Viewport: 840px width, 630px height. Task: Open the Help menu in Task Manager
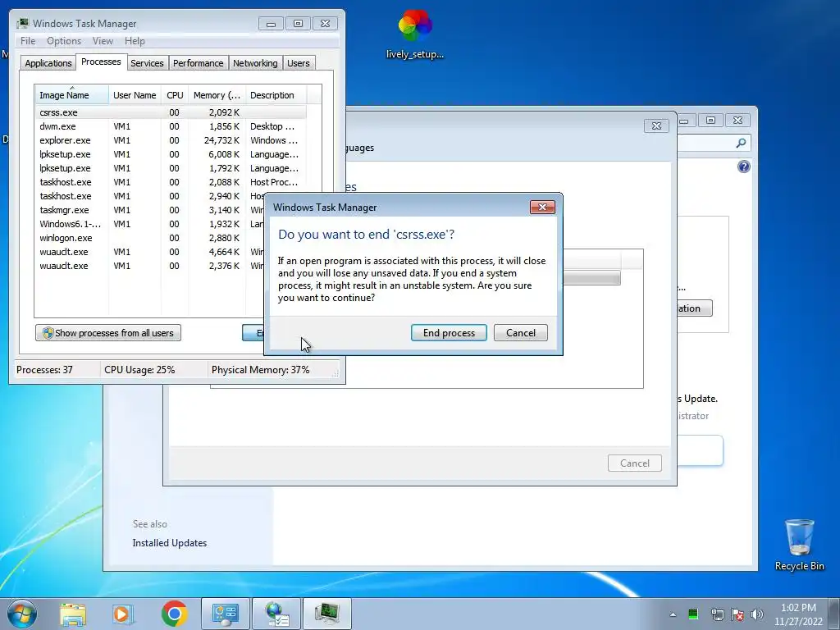[135, 41]
